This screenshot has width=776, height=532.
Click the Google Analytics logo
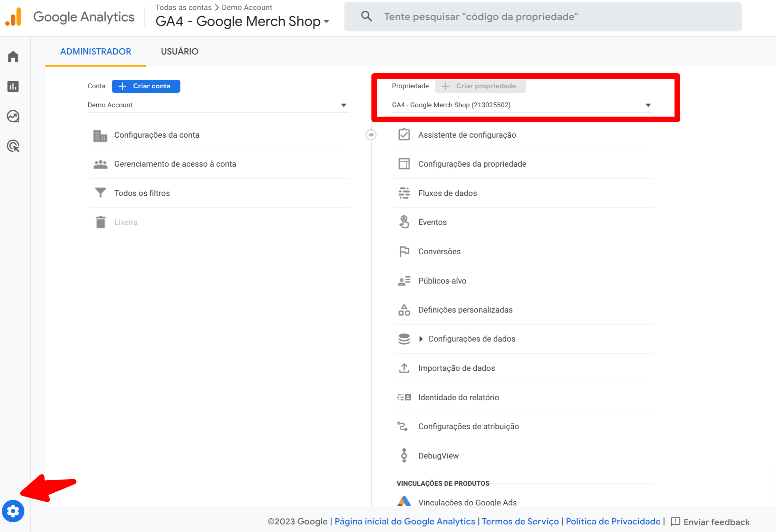pyautogui.click(x=14, y=17)
